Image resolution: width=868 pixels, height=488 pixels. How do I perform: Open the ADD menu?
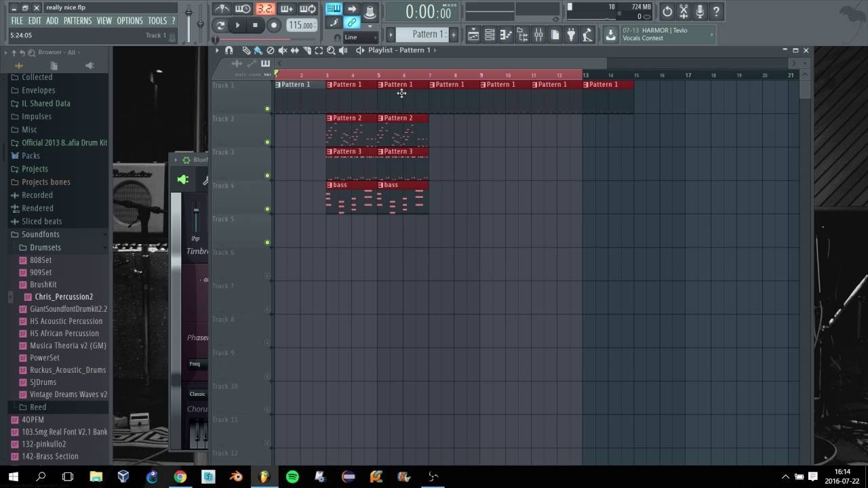tap(52, 21)
